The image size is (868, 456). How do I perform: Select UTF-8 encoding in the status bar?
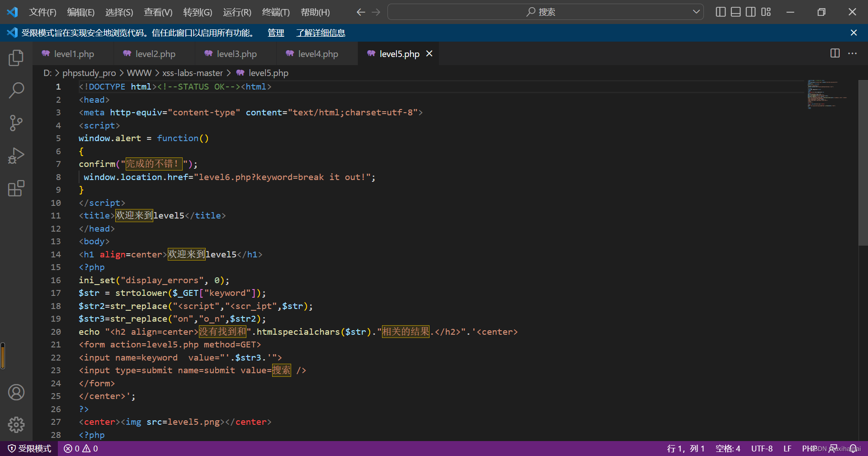click(x=762, y=448)
